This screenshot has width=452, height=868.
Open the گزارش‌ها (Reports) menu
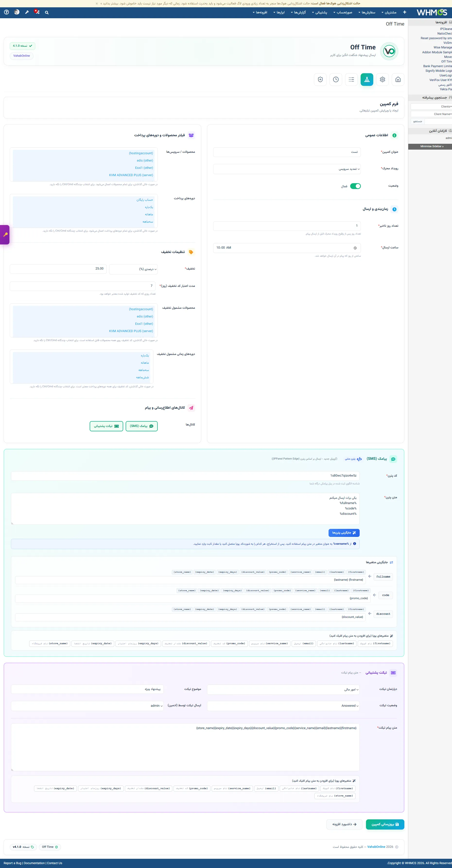pyautogui.click(x=298, y=12)
